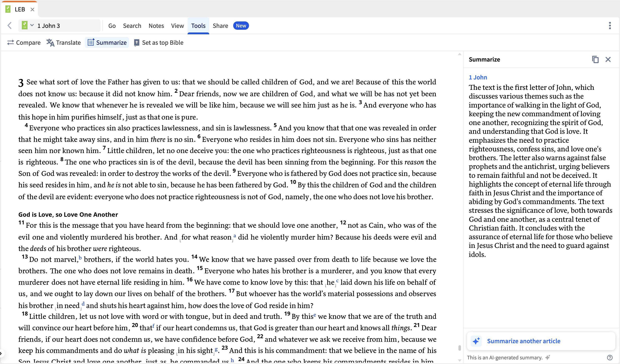Click the green LEB resource icon in reference box

(x=25, y=25)
